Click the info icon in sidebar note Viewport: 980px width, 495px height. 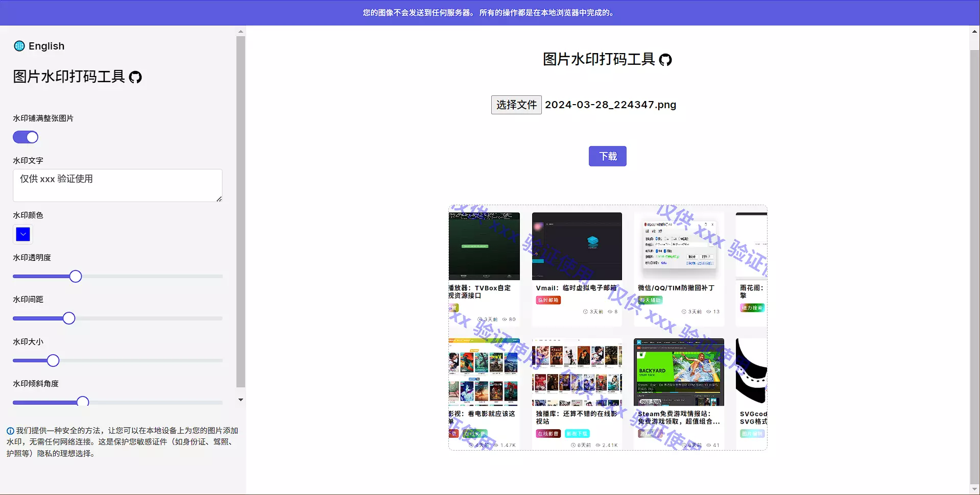tap(10, 431)
